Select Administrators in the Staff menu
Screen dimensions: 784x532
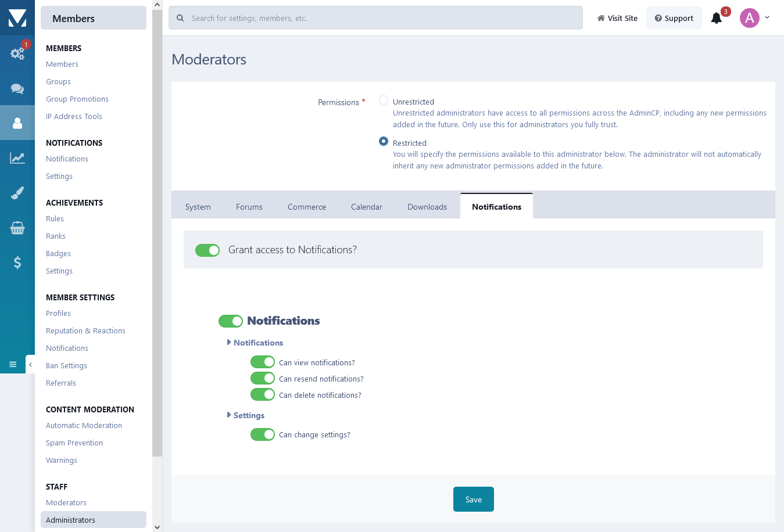(94, 520)
